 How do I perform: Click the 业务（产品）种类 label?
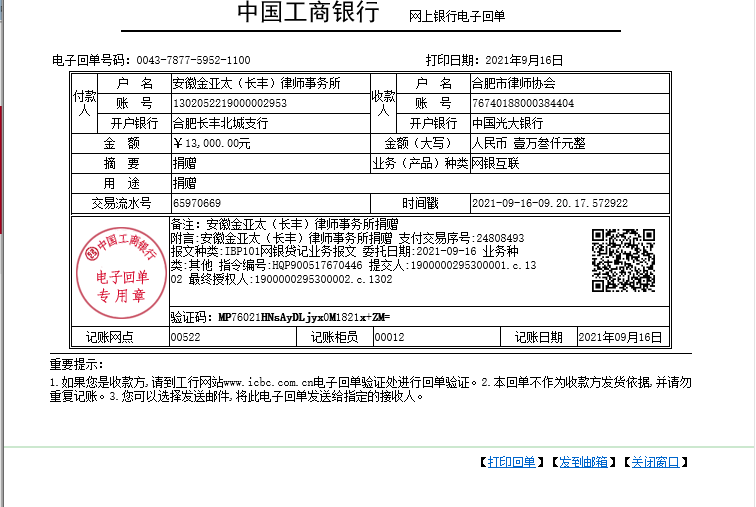click(420, 163)
